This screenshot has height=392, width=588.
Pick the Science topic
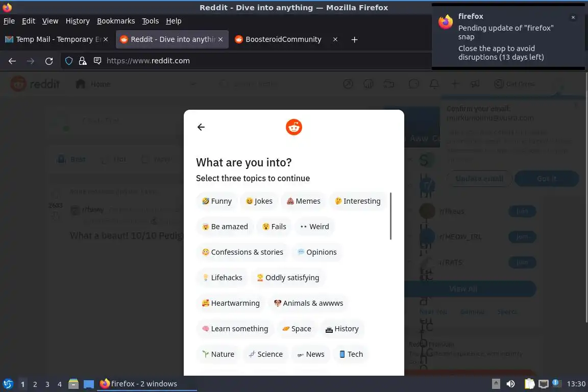[x=265, y=354]
